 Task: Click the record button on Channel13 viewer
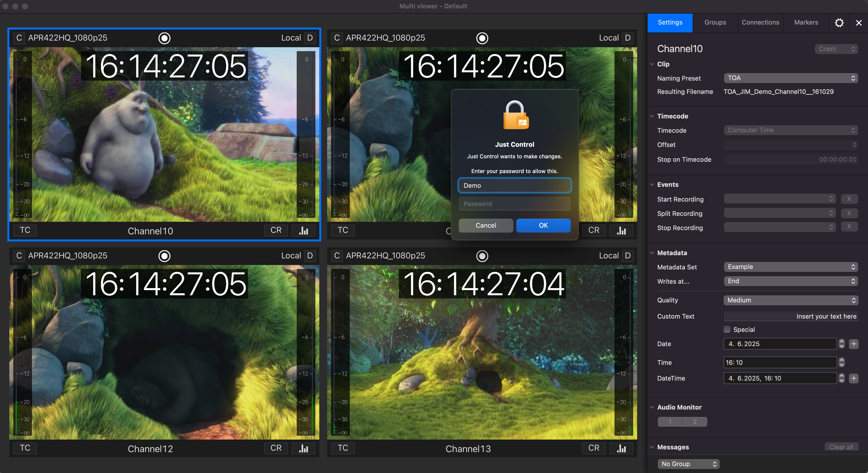[x=482, y=256]
